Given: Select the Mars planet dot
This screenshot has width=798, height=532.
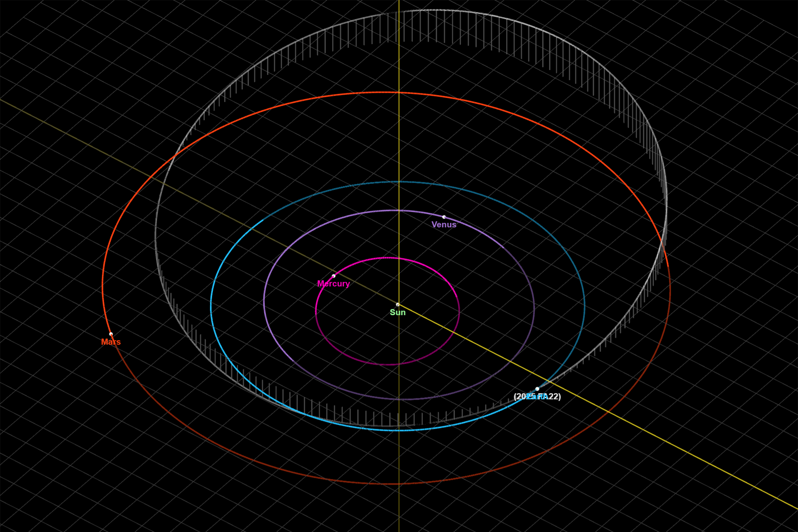Looking at the screenshot, I should (111, 334).
